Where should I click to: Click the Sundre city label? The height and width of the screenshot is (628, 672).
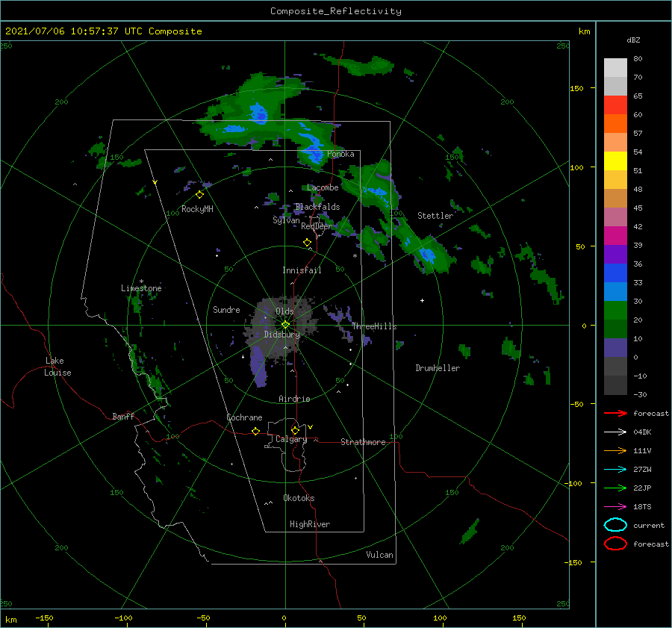(x=226, y=309)
